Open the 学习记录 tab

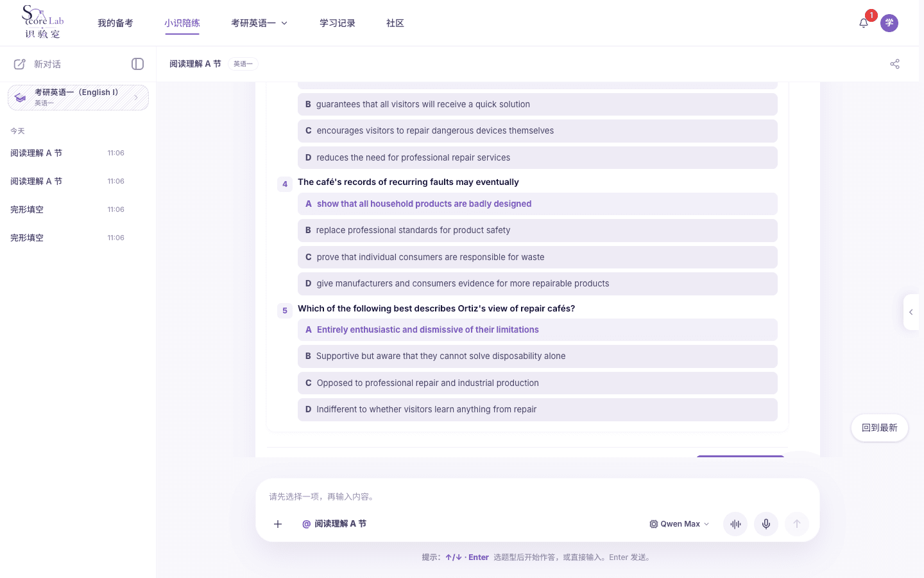[338, 23]
